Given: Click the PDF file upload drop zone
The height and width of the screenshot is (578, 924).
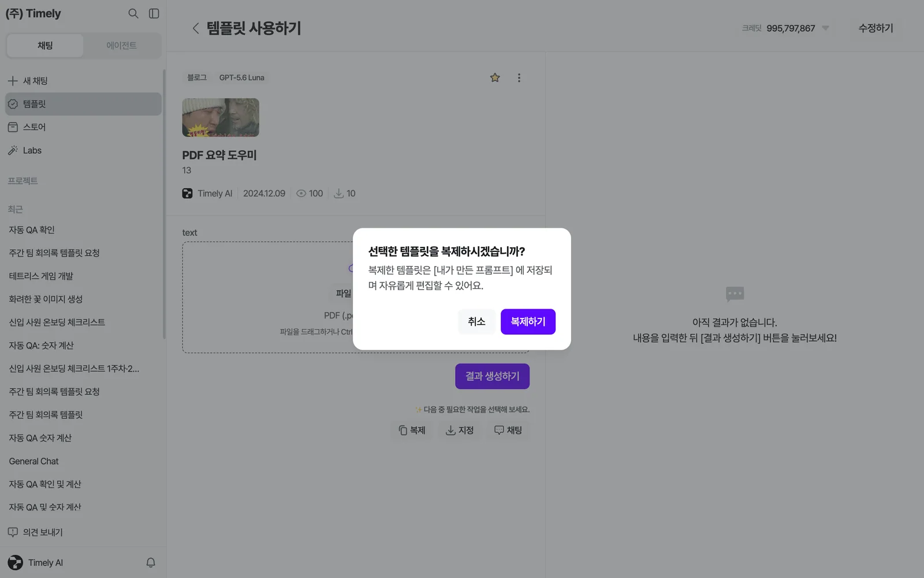Looking at the screenshot, I should coord(356,297).
